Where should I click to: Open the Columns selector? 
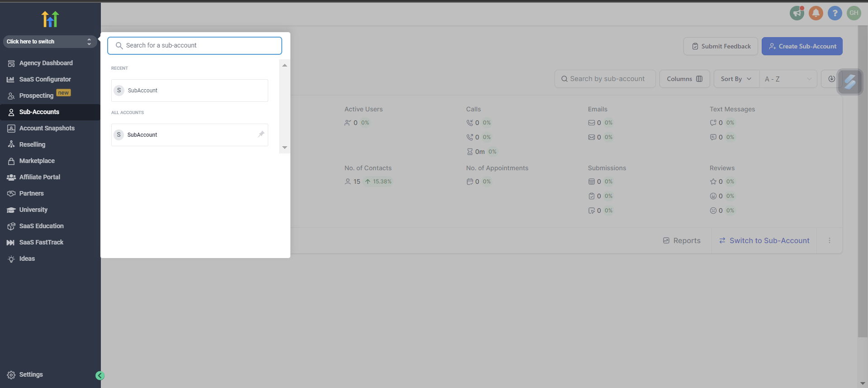[684, 79]
